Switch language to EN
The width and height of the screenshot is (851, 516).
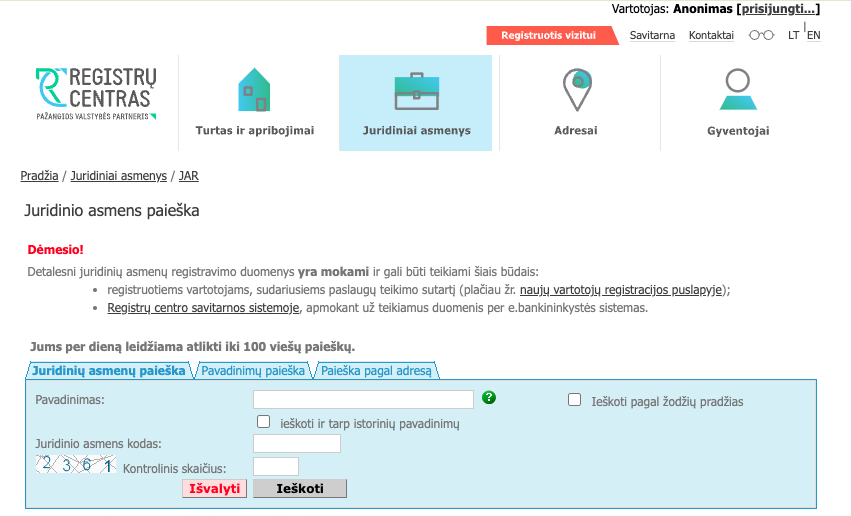coord(814,35)
